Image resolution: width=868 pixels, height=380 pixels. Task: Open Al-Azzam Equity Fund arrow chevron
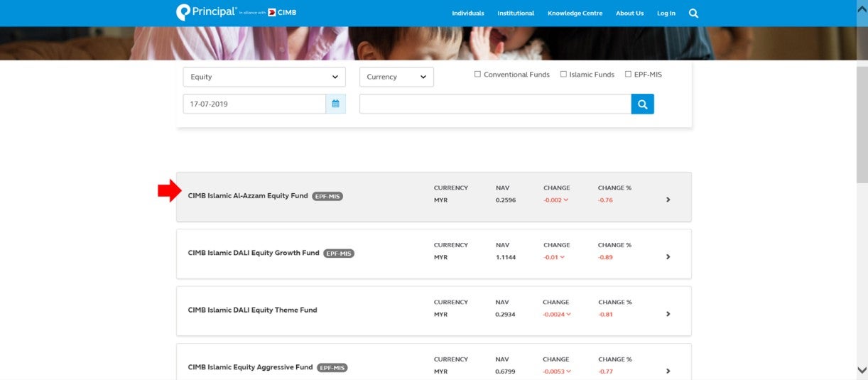(668, 200)
